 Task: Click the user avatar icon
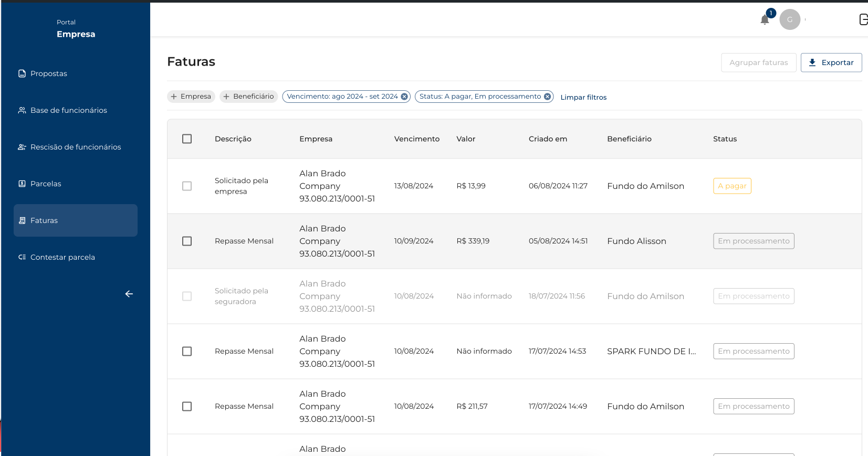tap(789, 19)
